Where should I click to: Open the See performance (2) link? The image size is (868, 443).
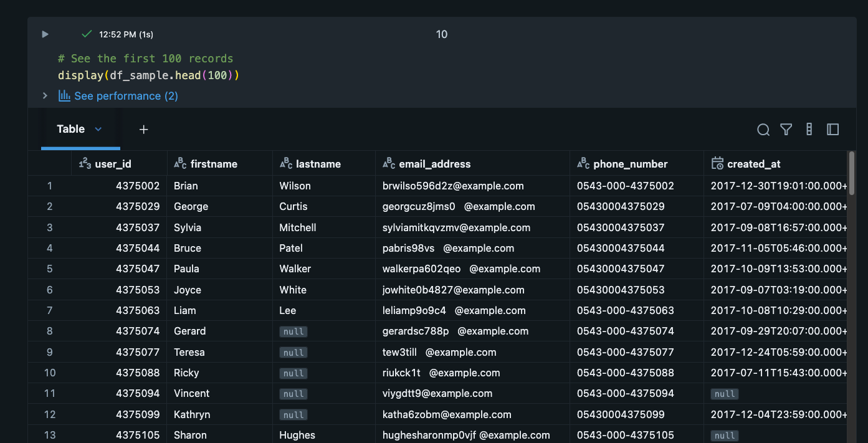[126, 96]
